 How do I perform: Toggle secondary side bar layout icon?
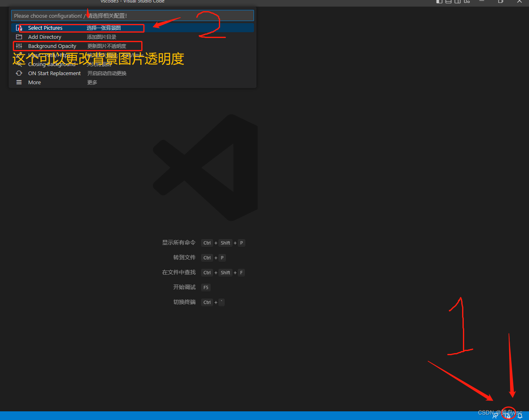458,1
